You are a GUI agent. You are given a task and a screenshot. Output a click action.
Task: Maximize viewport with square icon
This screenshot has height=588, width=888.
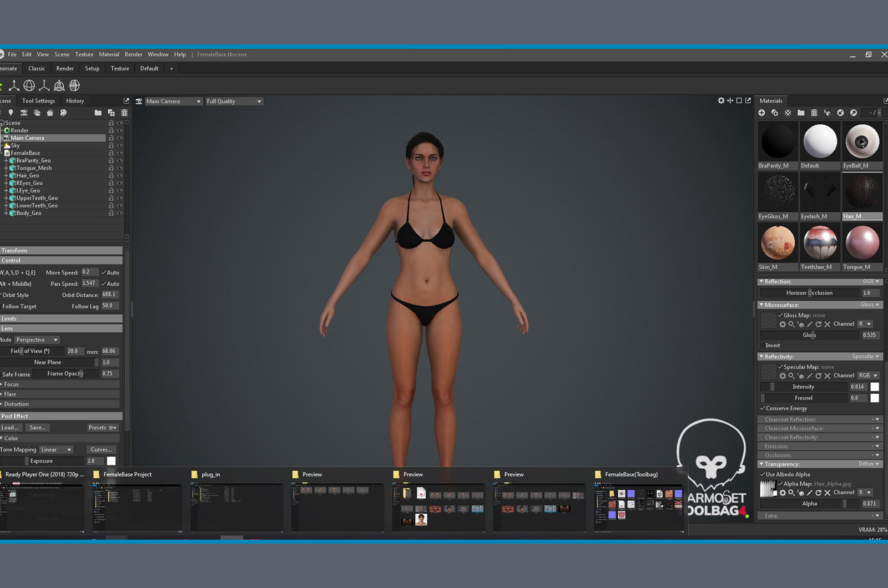[x=739, y=100]
